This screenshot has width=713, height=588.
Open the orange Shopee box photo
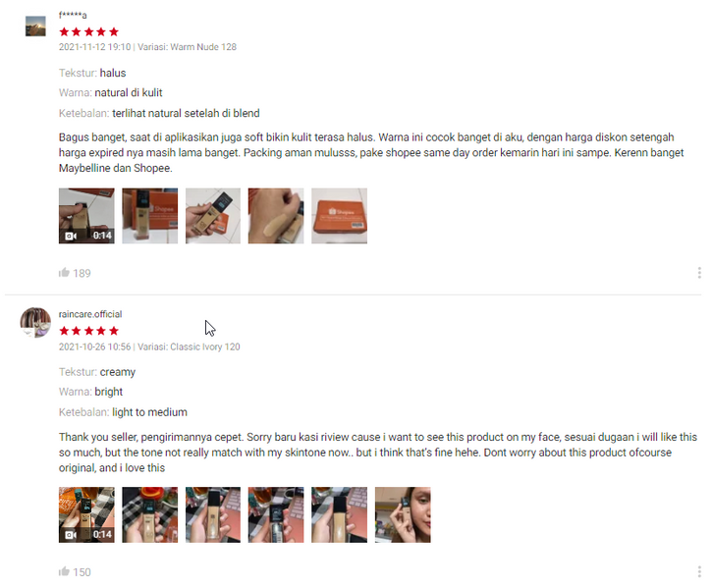pyautogui.click(x=339, y=216)
